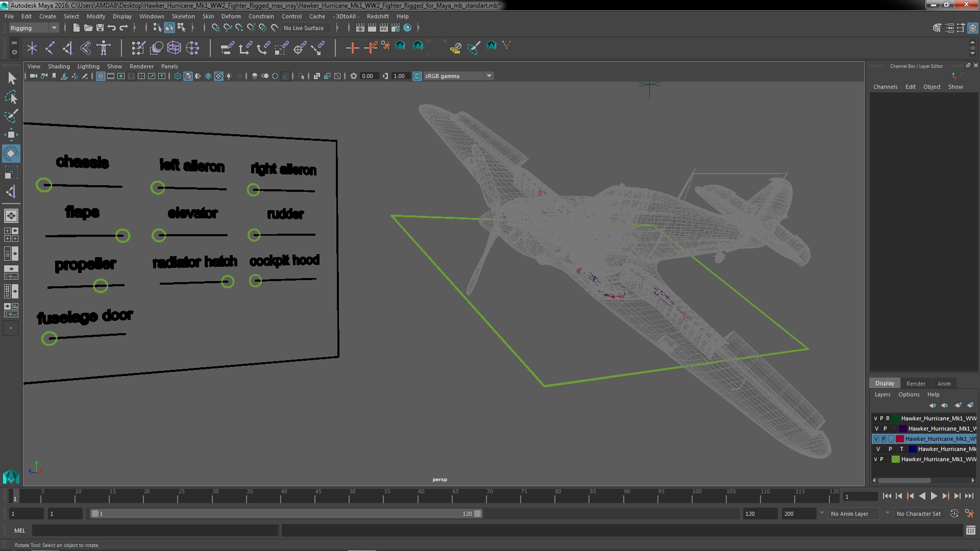Click the Undo arrow icon
Viewport: 980px width, 551px height.
pyautogui.click(x=112, y=28)
